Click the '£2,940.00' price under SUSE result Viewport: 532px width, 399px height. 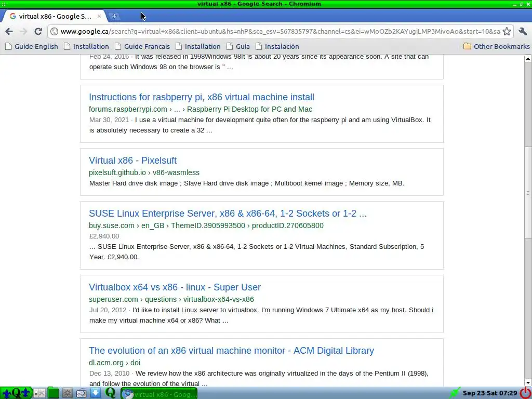pyautogui.click(x=104, y=236)
